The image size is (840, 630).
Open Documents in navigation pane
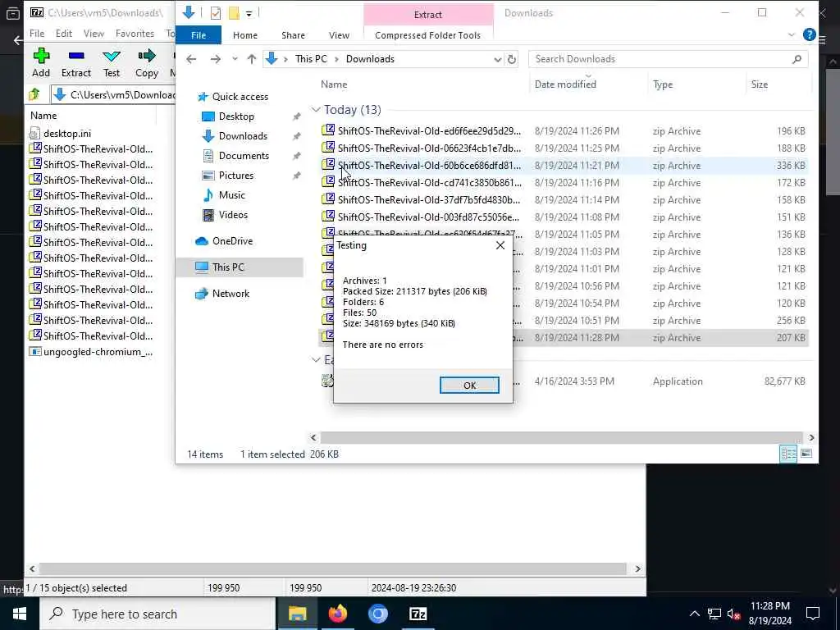244,156
